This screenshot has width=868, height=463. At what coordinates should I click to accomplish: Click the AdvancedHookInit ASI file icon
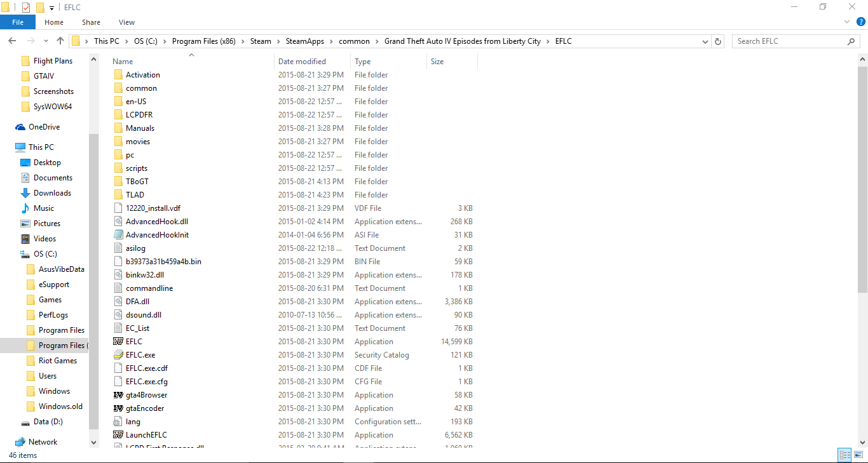[x=118, y=235]
